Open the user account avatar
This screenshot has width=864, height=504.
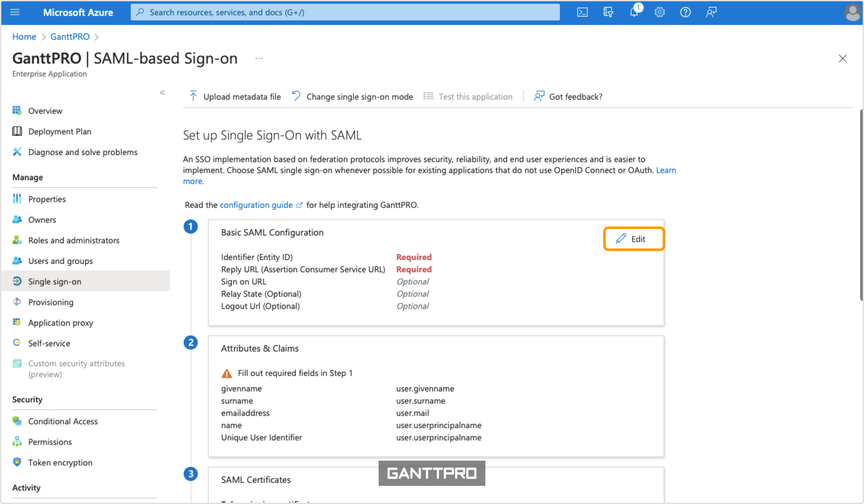click(853, 13)
